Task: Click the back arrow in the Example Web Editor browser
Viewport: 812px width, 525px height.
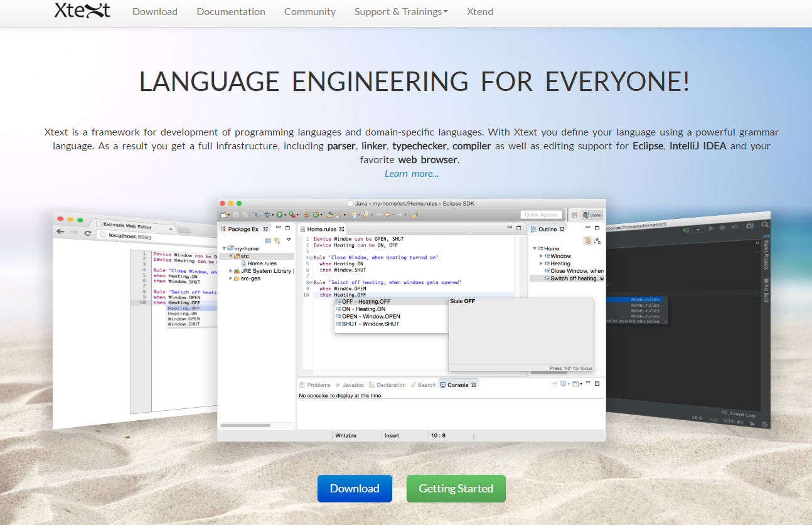Action: pyautogui.click(x=60, y=231)
